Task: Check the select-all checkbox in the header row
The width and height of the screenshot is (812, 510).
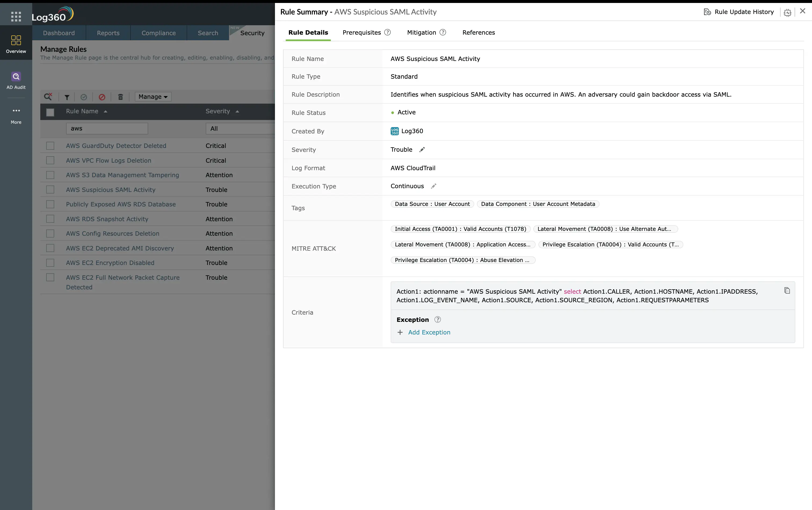Action: click(x=50, y=112)
